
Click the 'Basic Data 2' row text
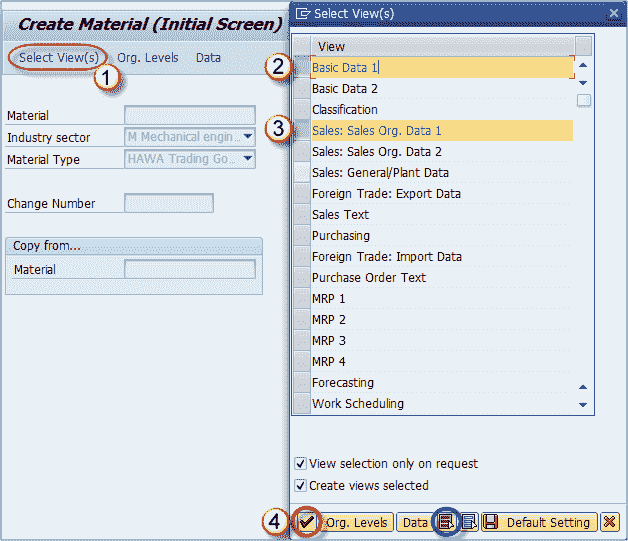click(345, 88)
